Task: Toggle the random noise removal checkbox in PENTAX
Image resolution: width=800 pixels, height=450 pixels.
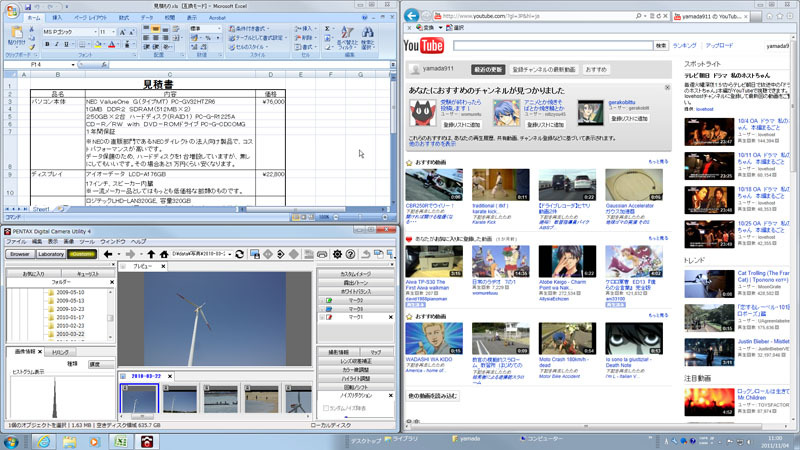Action: click(326, 408)
